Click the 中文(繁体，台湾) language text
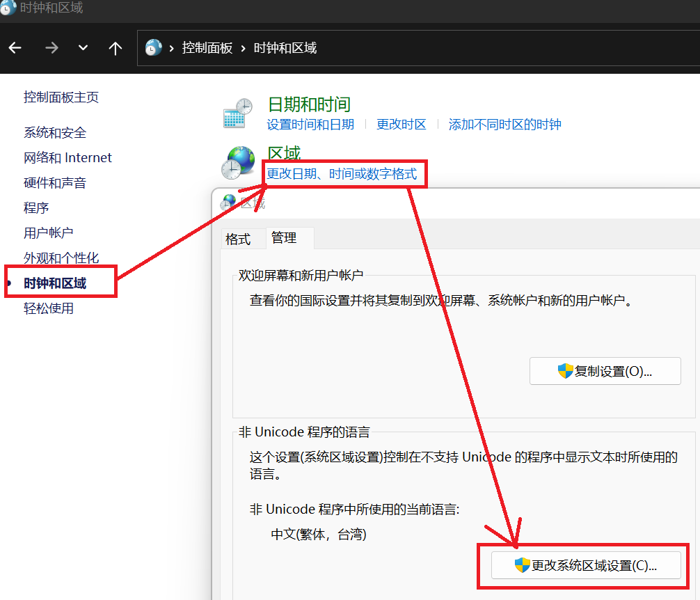The image size is (700, 600). pyautogui.click(x=318, y=534)
